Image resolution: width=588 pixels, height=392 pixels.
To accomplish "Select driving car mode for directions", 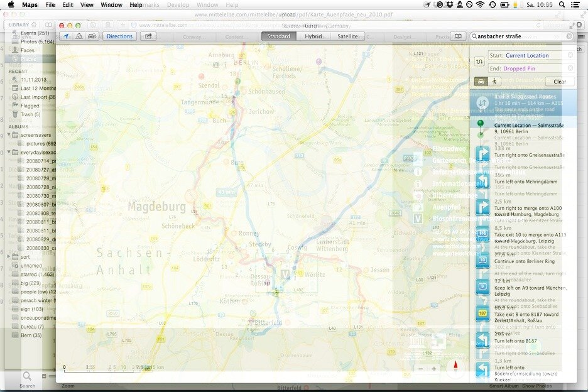I will 481,82.
